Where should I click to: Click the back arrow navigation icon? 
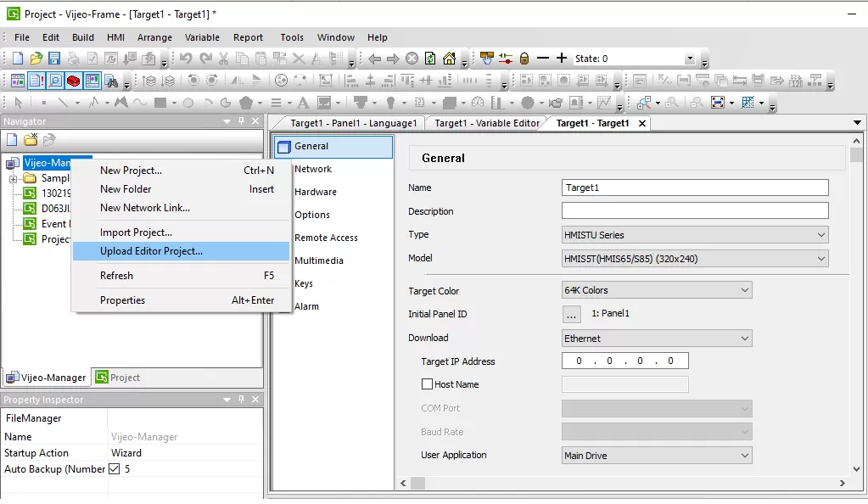pyautogui.click(x=374, y=59)
